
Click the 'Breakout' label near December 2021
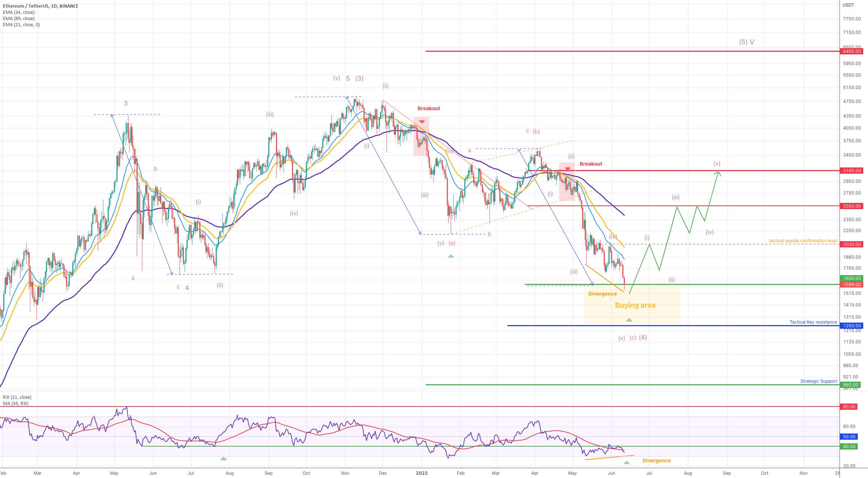(429, 108)
